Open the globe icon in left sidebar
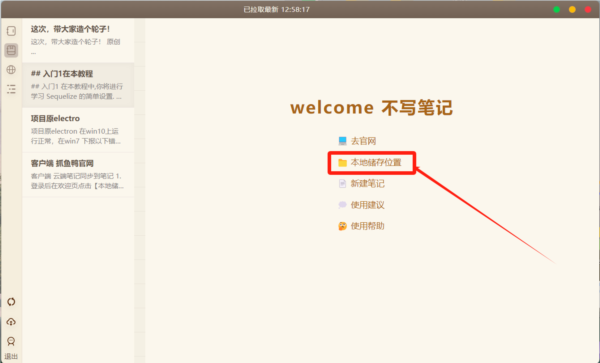The image size is (600, 363). click(x=11, y=70)
